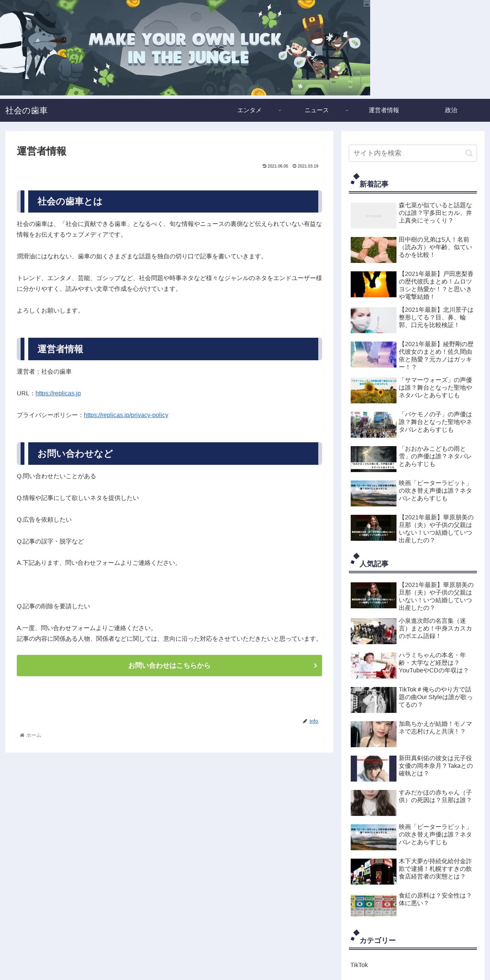Viewport: 490px width, 980px height.
Task: Click the home icon in breadcrumb
Action: [22, 735]
